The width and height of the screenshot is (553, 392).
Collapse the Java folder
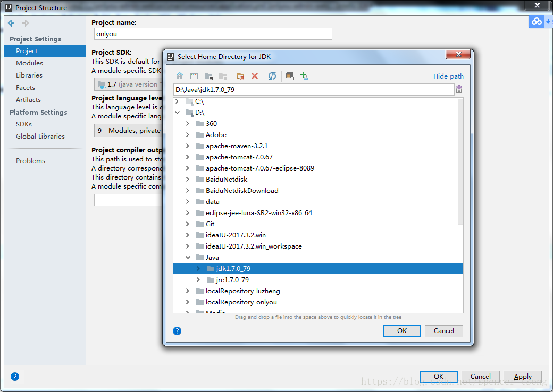click(188, 258)
